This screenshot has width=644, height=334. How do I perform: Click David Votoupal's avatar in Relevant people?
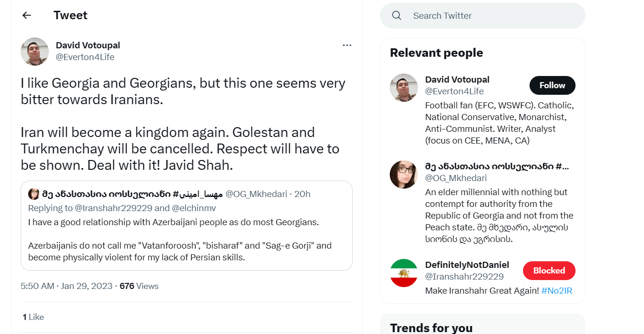point(404,88)
